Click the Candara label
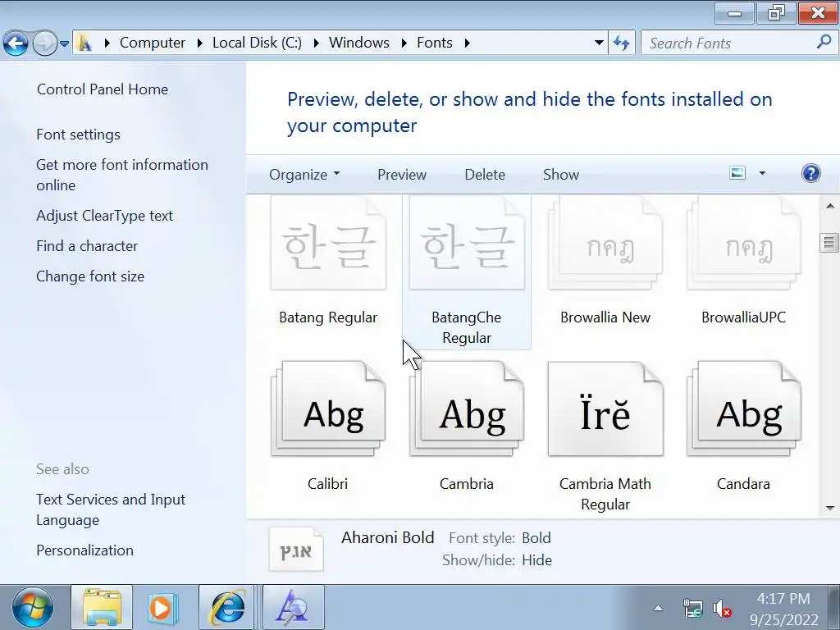840x630 pixels. click(743, 484)
